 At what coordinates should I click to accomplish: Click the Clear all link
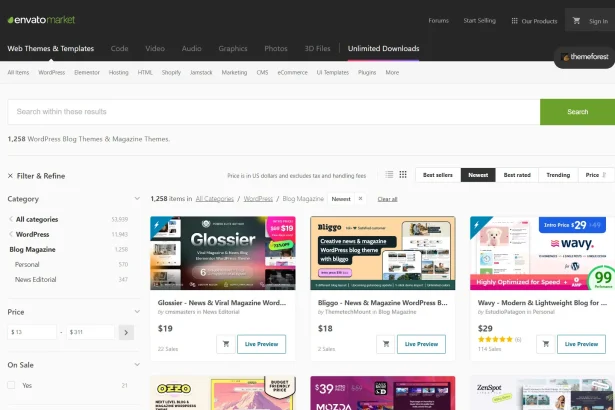coord(387,199)
